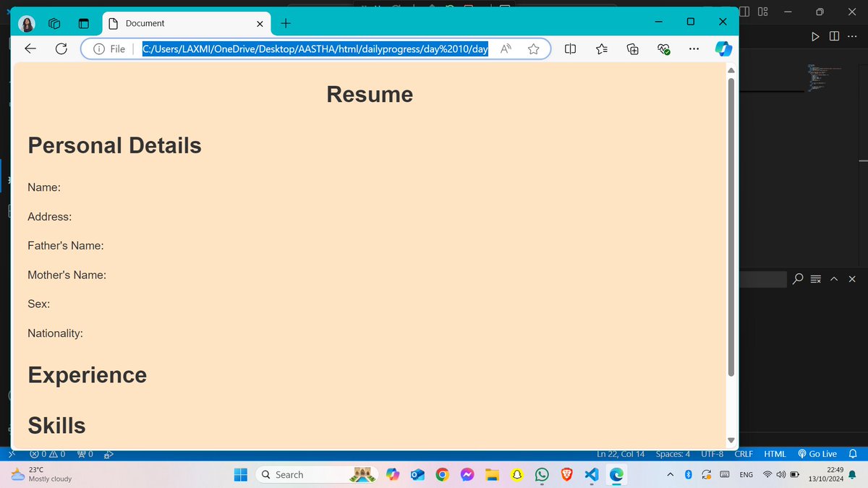This screenshot has height=488, width=868.
Task: Open Edge tab actions menu icon
Action: tap(83, 23)
